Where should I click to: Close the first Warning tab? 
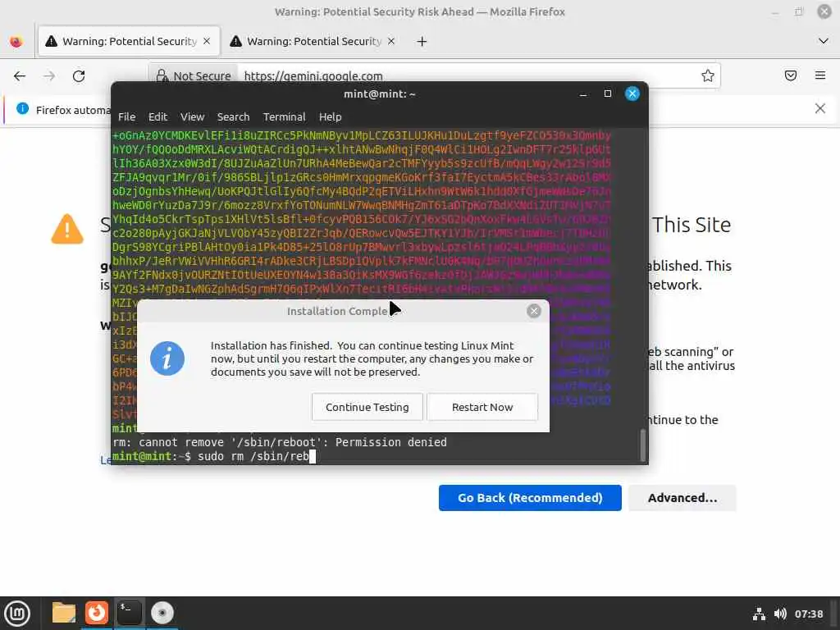point(207,41)
